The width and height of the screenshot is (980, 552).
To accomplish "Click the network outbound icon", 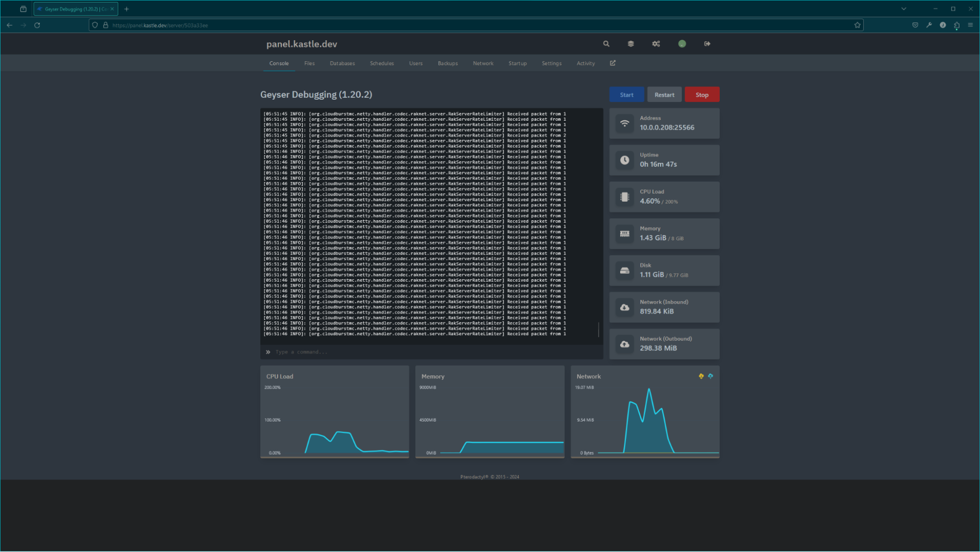I will [x=624, y=344].
